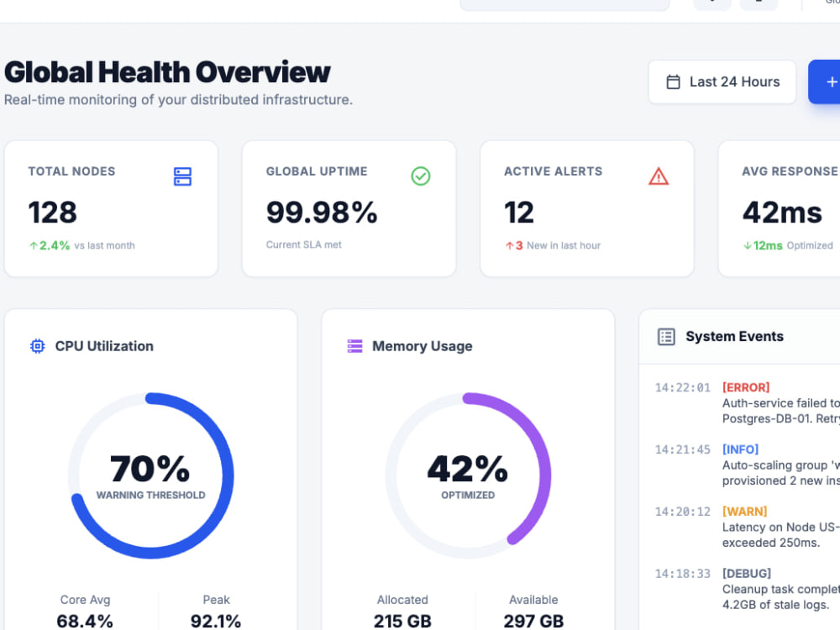Click the list icon beside System Events

666,337
